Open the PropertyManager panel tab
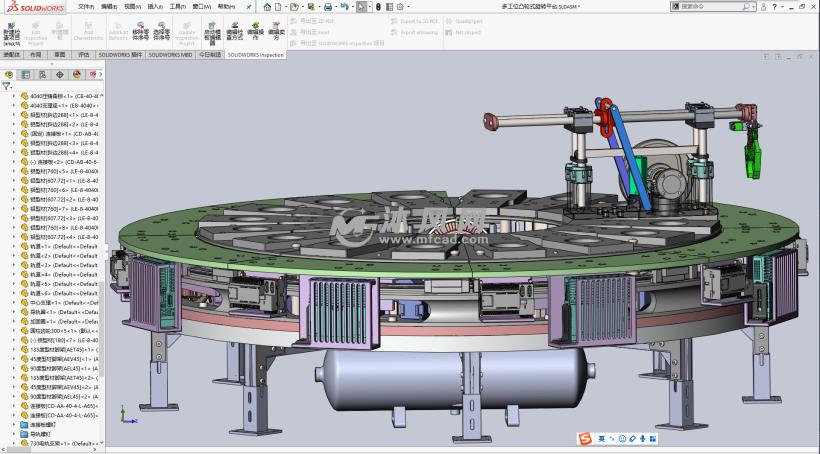The width and height of the screenshot is (820, 454). (26, 73)
